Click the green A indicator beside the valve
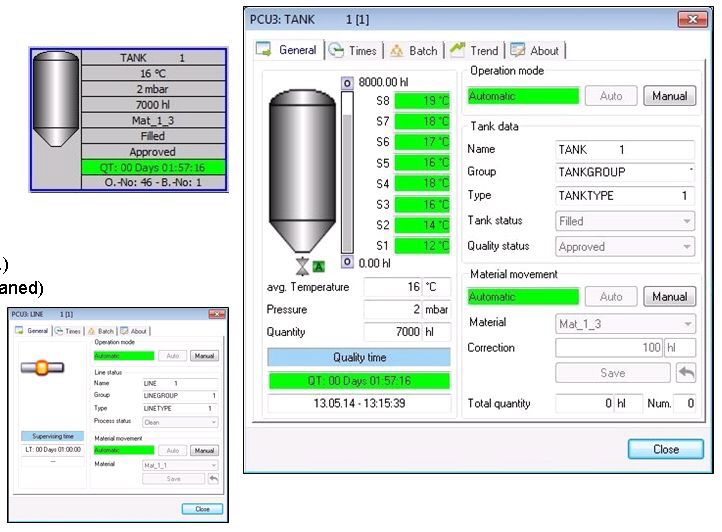Screen dimensions: 722x532 click(318, 265)
